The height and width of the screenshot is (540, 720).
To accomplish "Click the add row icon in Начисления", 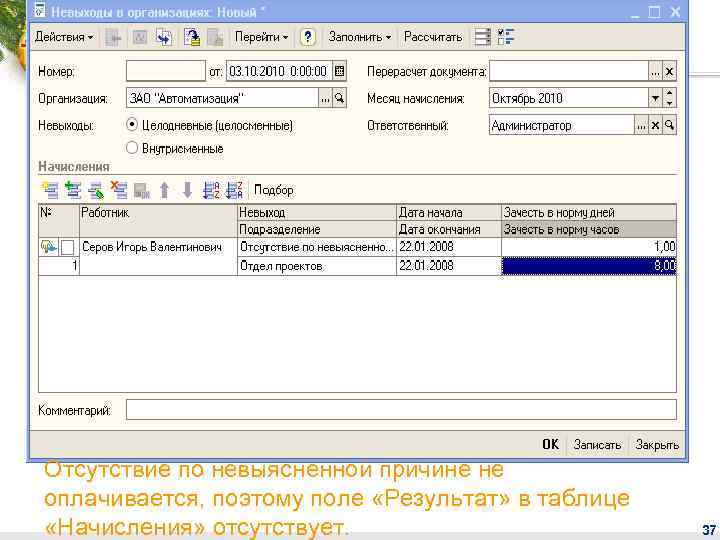I will click(x=50, y=190).
